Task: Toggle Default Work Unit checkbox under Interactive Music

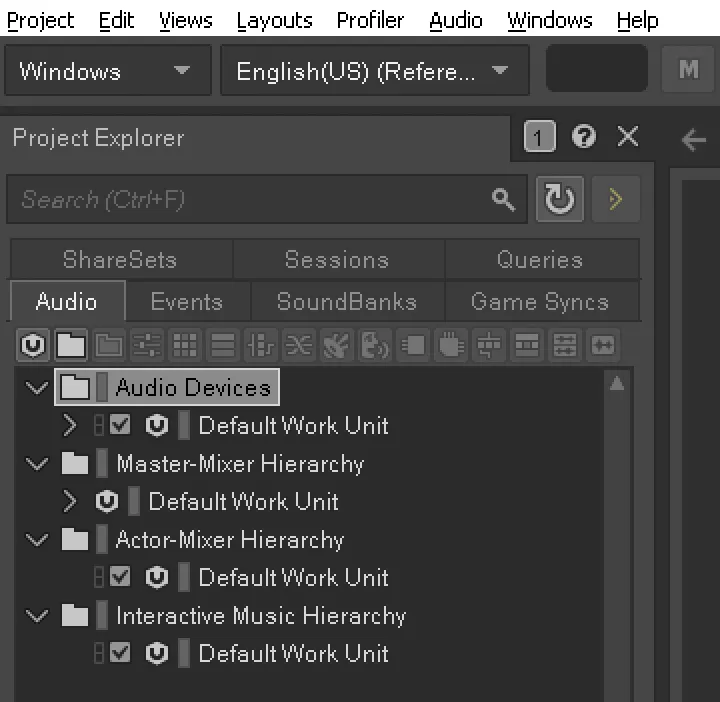Action: click(120, 653)
